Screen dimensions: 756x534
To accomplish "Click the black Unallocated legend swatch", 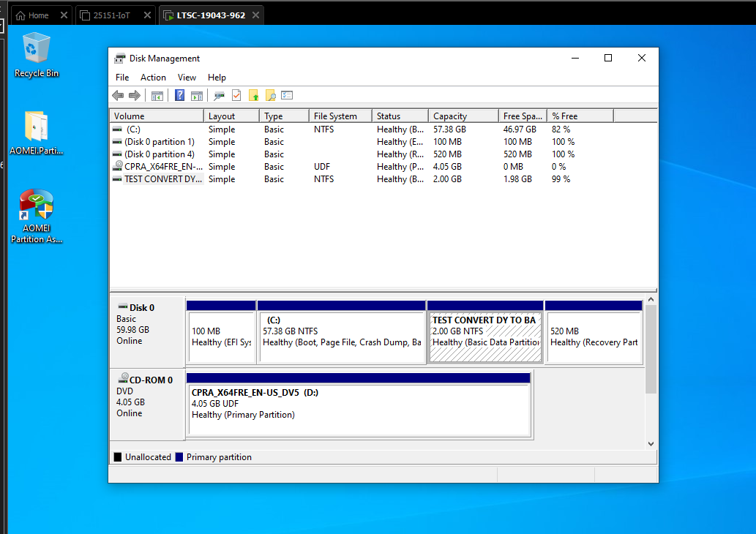I will (x=118, y=457).
